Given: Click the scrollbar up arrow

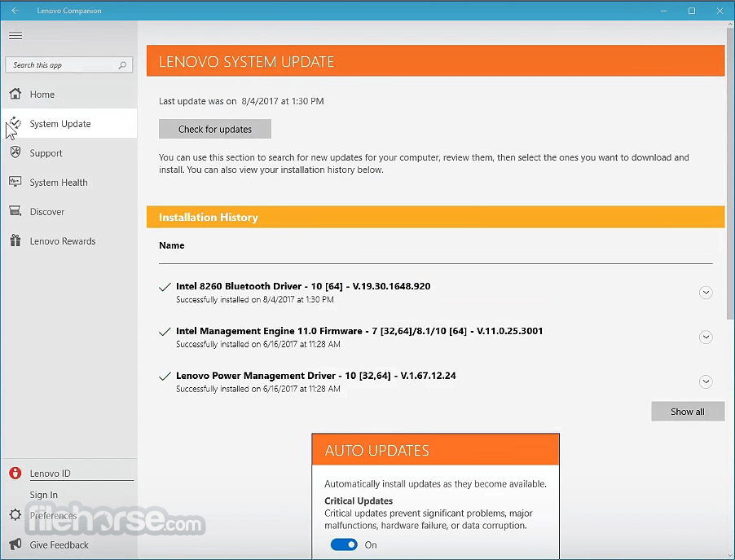Looking at the screenshot, I should click(x=730, y=24).
